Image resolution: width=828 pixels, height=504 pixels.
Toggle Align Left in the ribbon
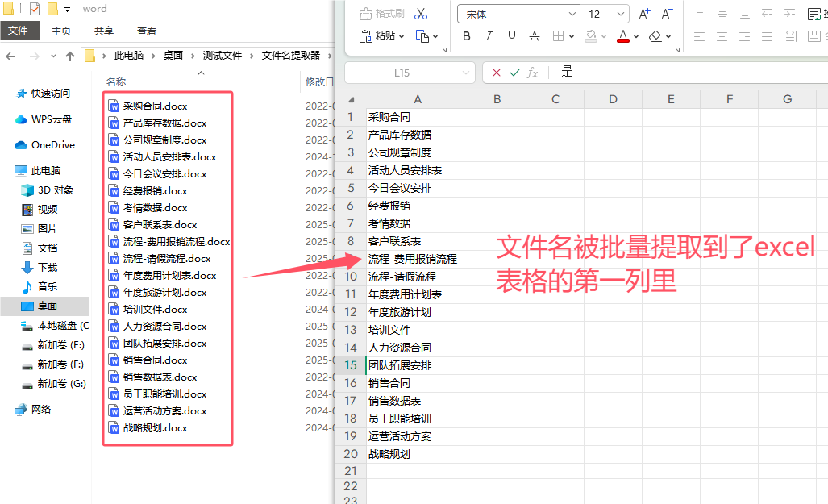(x=700, y=36)
